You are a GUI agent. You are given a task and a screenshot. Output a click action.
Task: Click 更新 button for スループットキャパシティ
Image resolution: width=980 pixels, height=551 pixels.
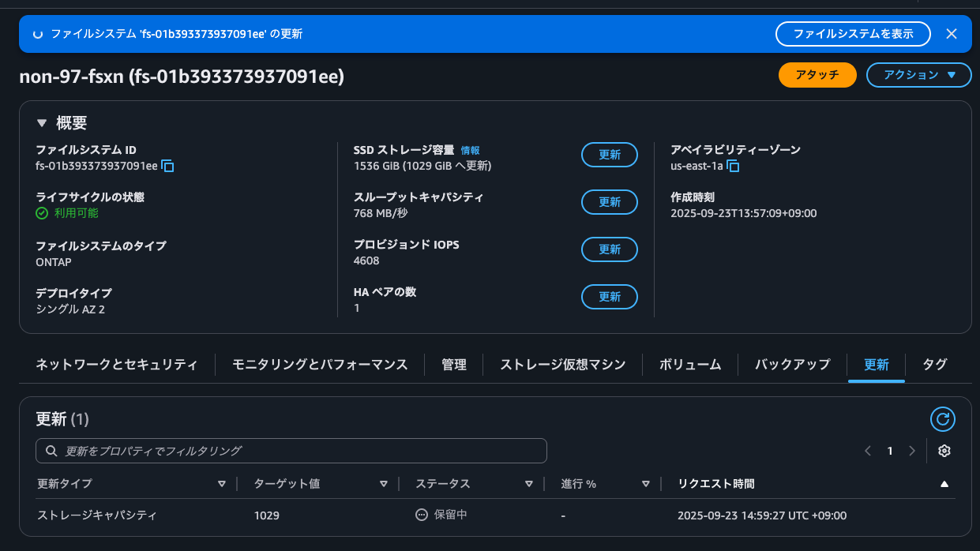coord(610,202)
